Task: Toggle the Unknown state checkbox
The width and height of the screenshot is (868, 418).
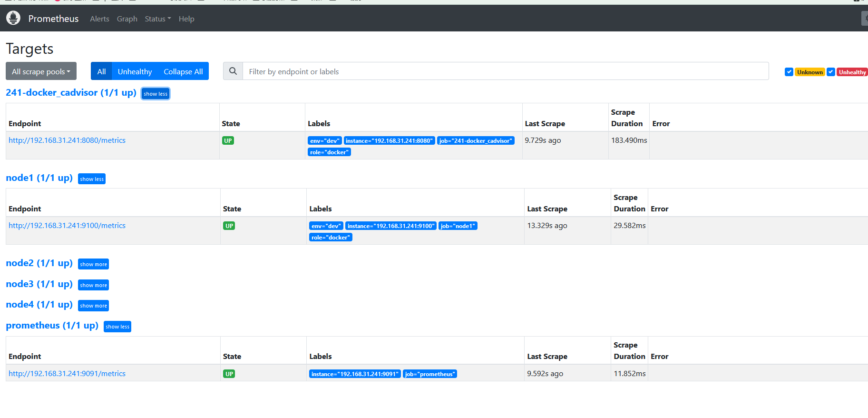Action: click(789, 72)
